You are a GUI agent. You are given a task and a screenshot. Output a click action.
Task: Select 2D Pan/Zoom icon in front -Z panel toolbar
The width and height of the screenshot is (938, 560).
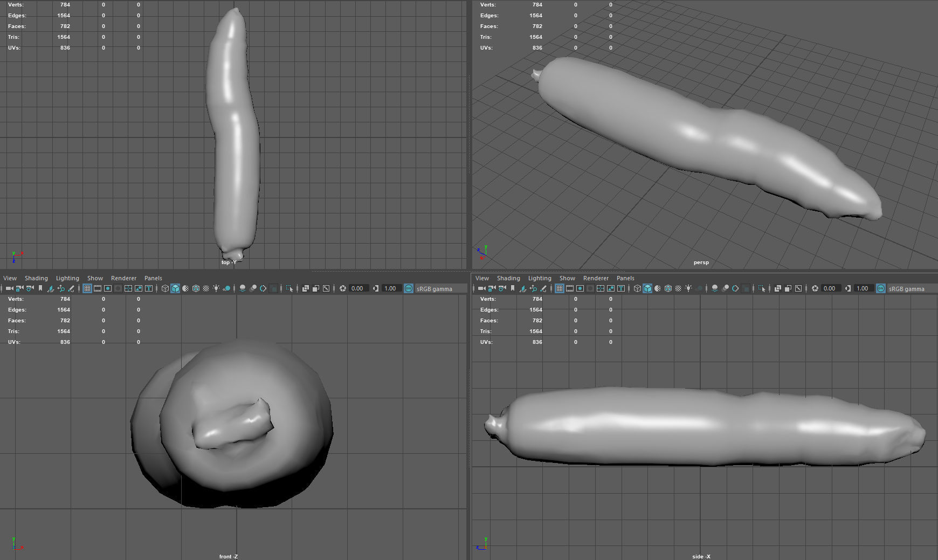[x=61, y=288]
